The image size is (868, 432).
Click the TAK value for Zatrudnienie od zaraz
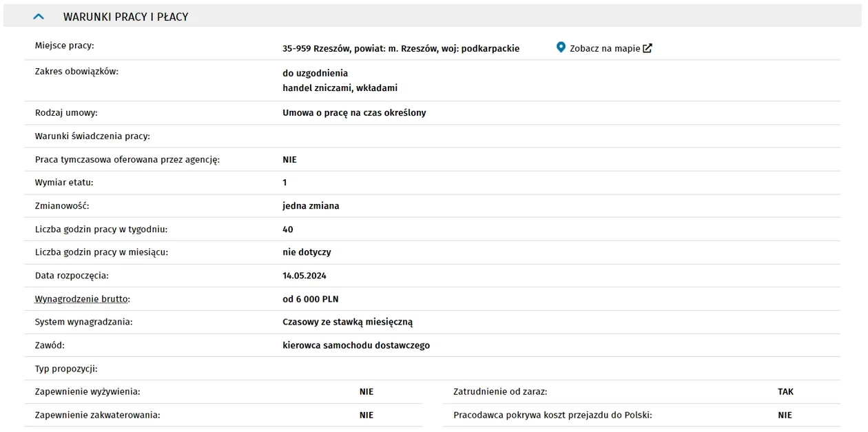pos(785,391)
